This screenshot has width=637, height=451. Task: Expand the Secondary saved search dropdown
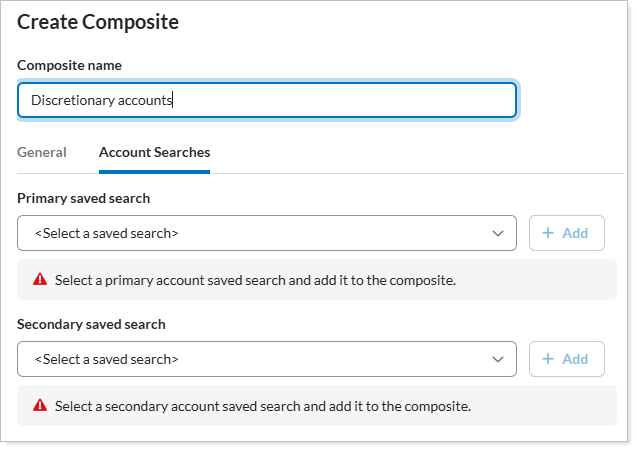[266, 359]
